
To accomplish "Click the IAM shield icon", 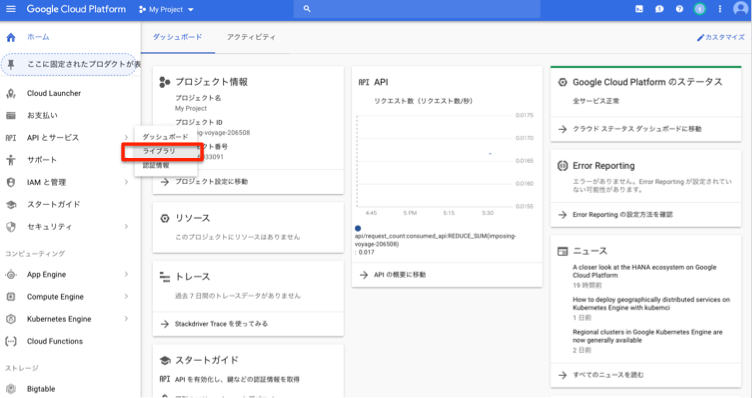I will click(11, 182).
